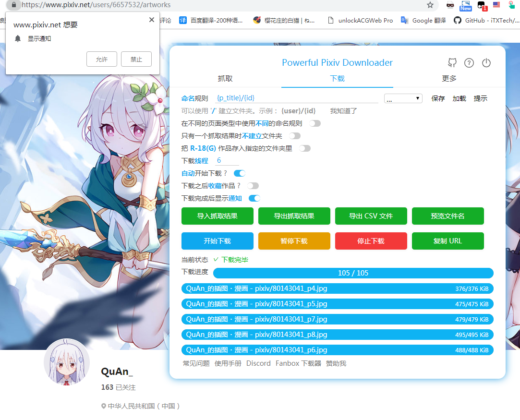Viewport: 520px width, 420px height.
Task: Click 允许 in the notification permission prompt
Action: coord(101,59)
